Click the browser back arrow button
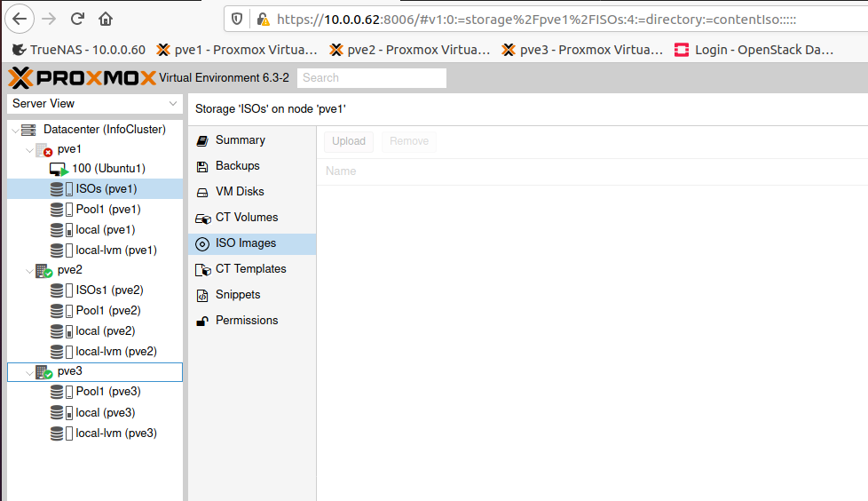The image size is (868, 501). tap(20, 19)
